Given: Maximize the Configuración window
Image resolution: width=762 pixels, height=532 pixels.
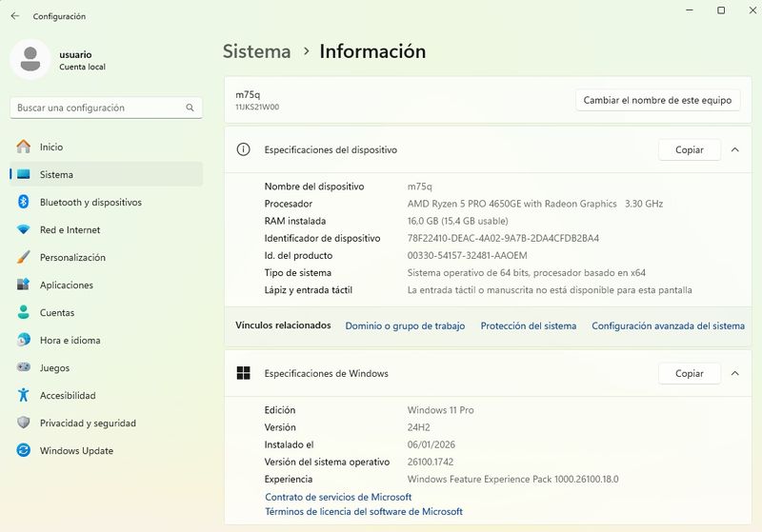Looking at the screenshot, I should click(721, 10).
